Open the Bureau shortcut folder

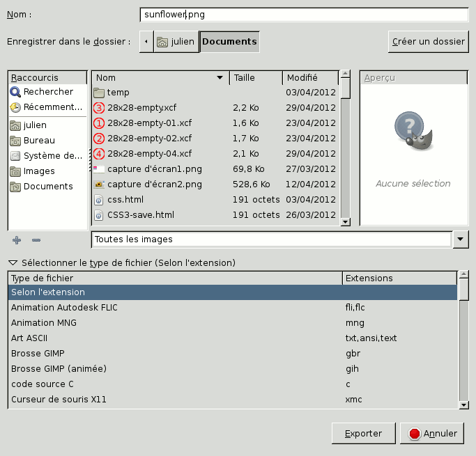(39, 141)
